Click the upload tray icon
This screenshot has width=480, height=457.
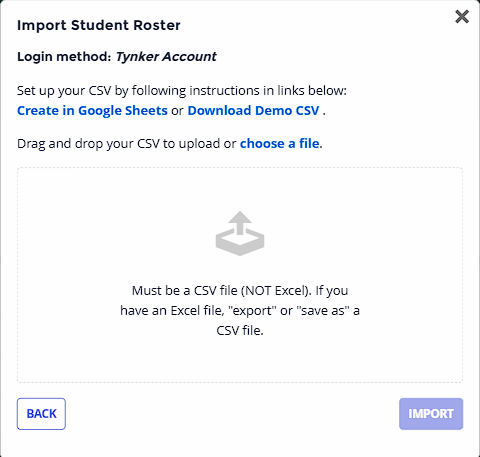240,233
